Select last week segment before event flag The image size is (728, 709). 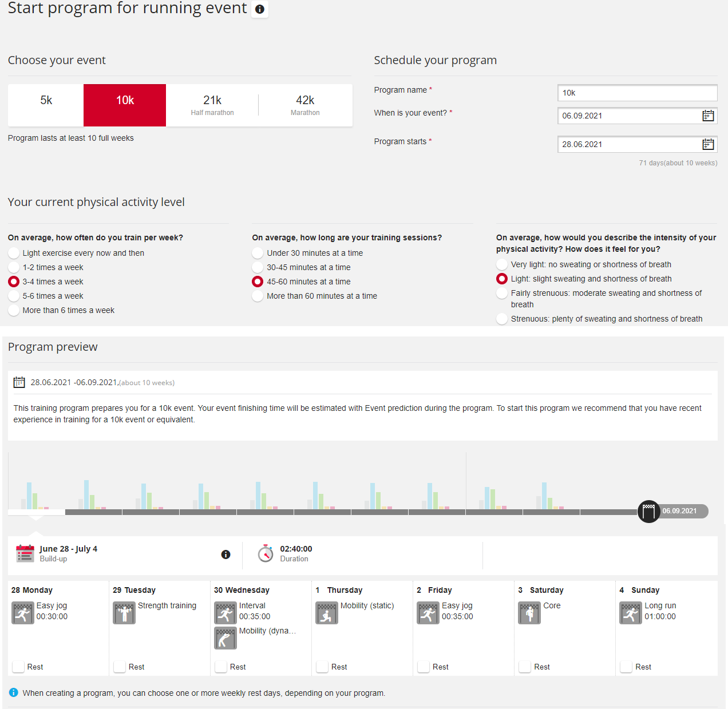[609, 512]
